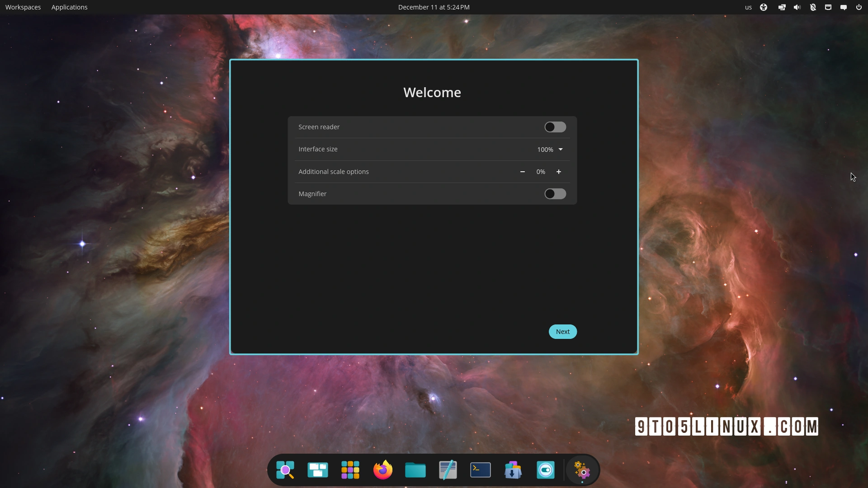
Task: Open the Bluetooth disabled panel icon
Action: tap(813, 7)
